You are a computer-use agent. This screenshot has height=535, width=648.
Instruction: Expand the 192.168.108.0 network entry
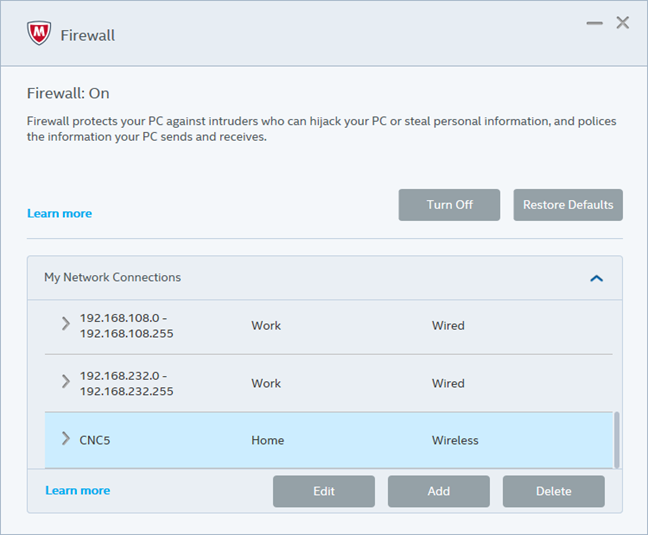pyautogui.click(x=66, y=323)
